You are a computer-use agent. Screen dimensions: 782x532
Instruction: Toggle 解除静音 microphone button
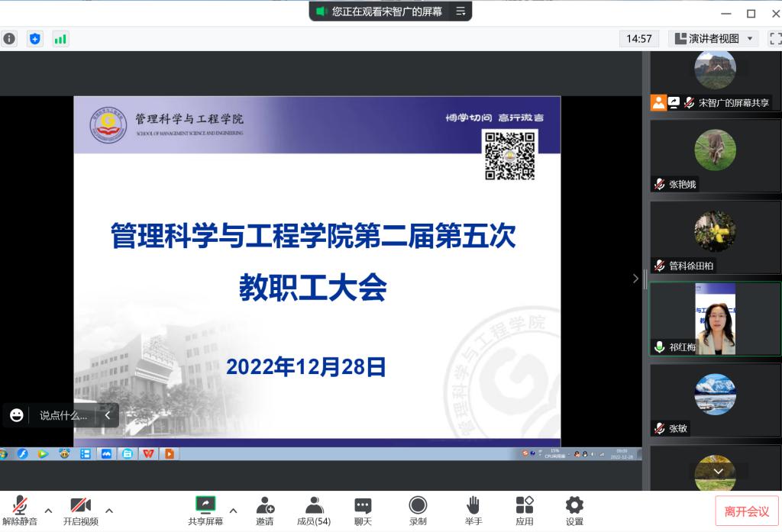pyautogui.click(x=20, y=510)
